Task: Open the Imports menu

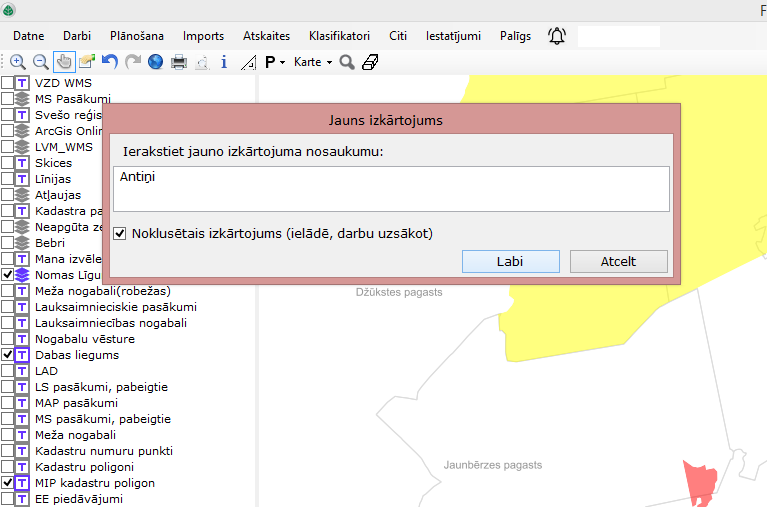Action: (203, 36)
